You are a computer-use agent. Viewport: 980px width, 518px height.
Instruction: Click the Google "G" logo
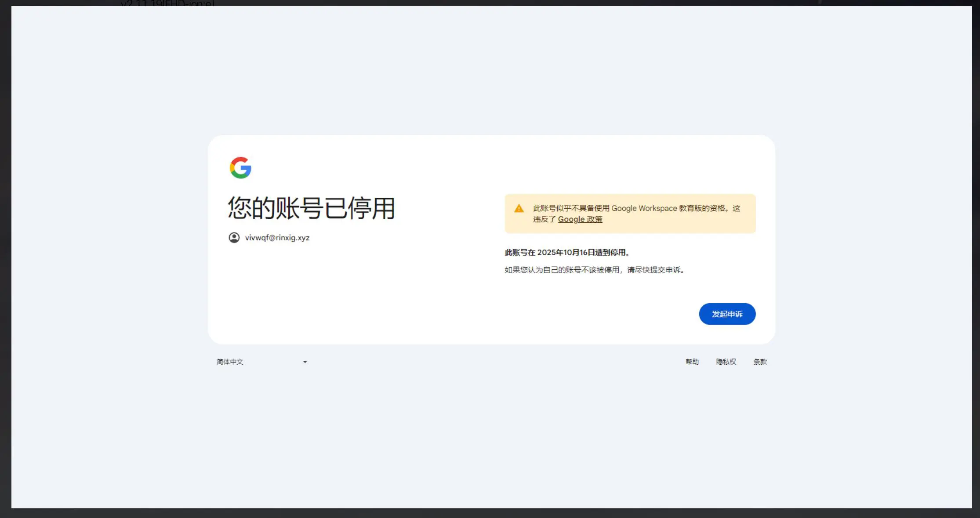coord(240,168)
